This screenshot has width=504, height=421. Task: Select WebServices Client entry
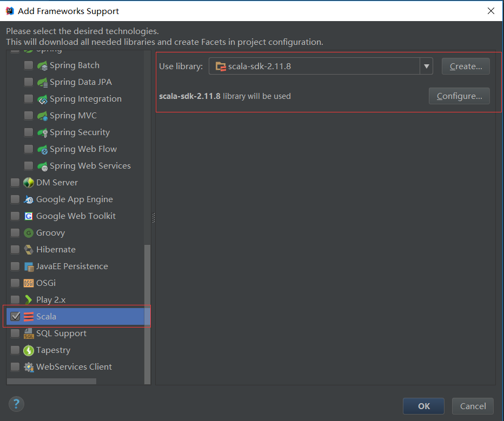click(x=74, y=367)
